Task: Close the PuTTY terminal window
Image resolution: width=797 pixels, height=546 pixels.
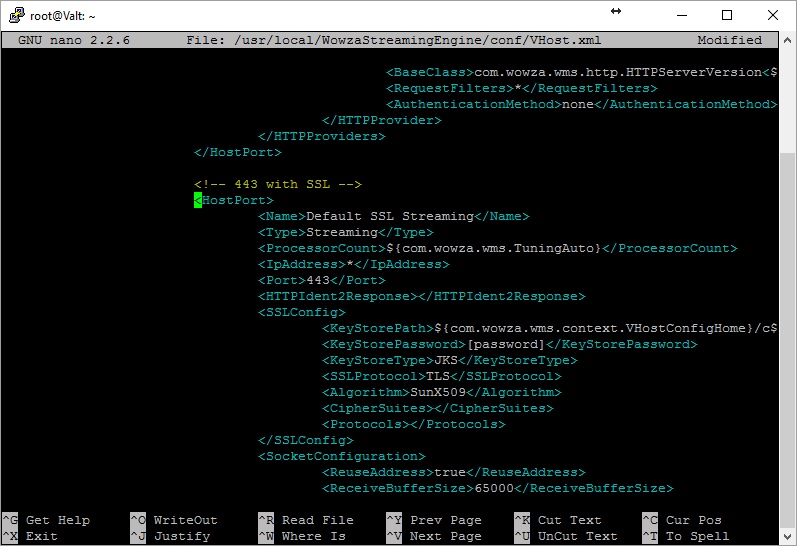Action: [773, 15]
